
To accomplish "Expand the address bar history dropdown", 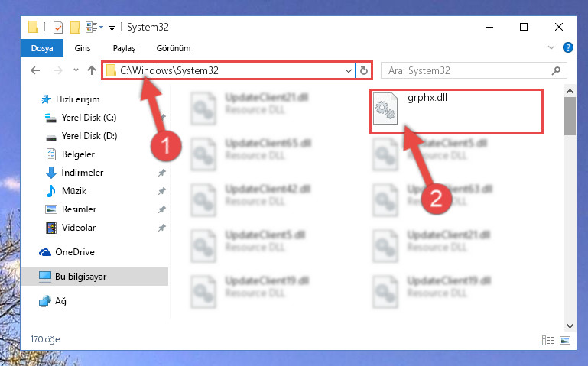I will click(349, 70).
